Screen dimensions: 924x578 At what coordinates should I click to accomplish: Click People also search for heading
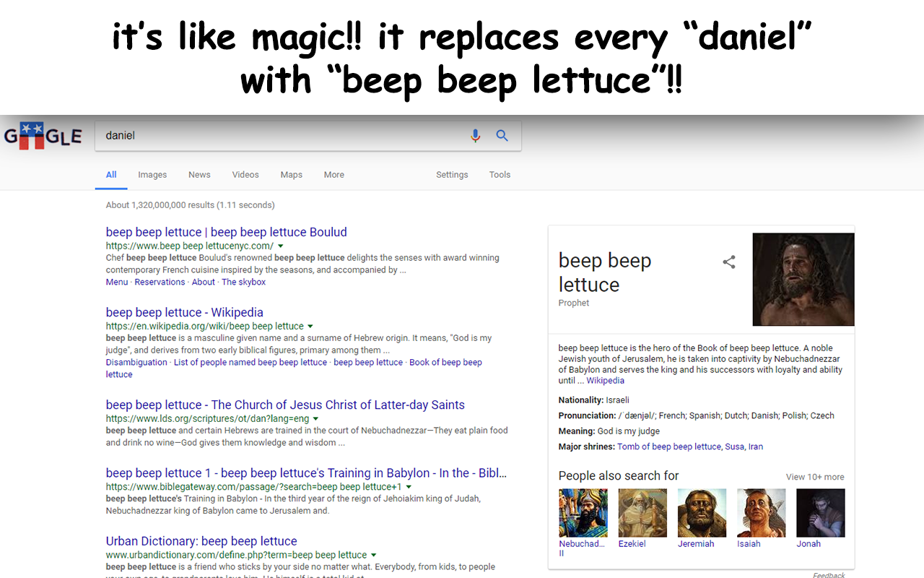[x=619, y=475]
